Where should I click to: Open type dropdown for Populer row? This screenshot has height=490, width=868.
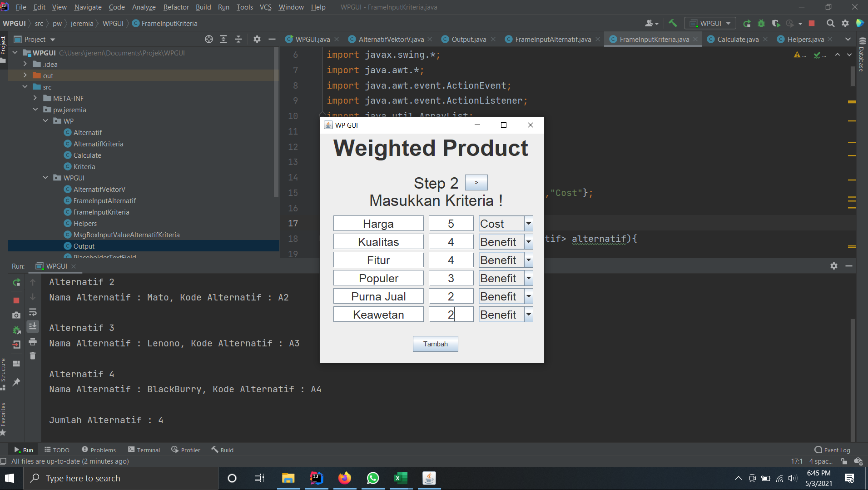point(529,278)
